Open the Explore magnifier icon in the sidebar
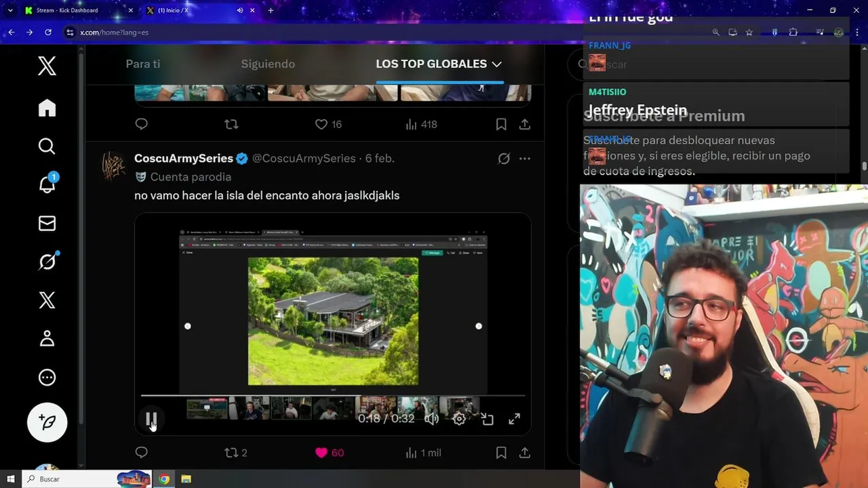Screen dimensions: 868x488 click(47, 146)
